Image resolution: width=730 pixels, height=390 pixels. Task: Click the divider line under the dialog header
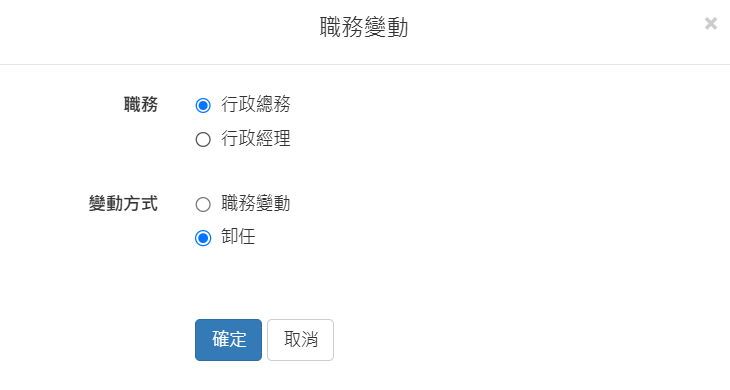pos(365,64)
